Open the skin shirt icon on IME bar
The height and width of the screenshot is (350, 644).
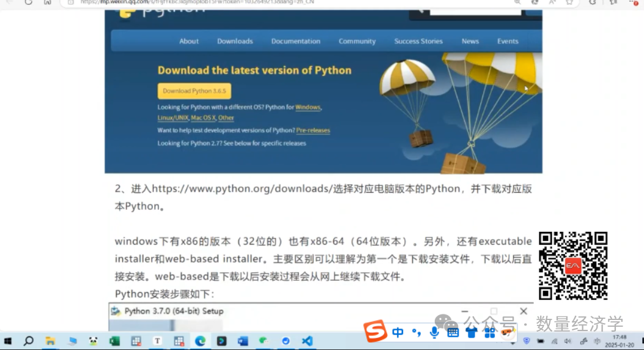point(471,332)
